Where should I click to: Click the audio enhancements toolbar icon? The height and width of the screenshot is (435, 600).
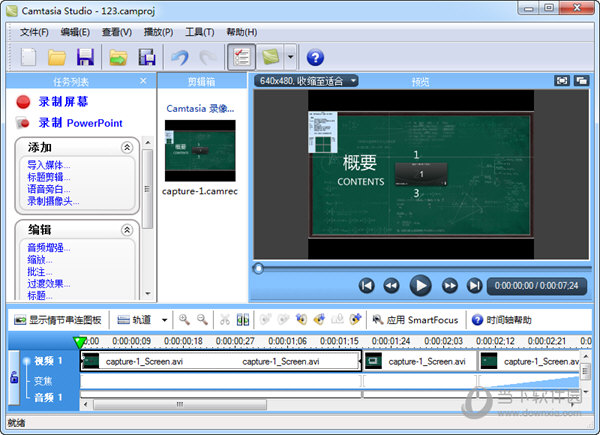click(x=355, y=319)
